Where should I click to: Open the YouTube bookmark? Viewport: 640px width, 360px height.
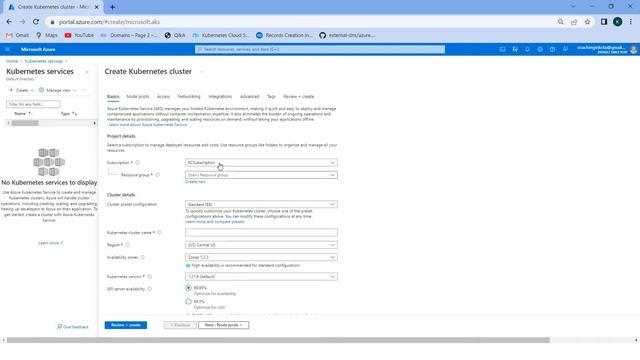(x=79, y=36)
